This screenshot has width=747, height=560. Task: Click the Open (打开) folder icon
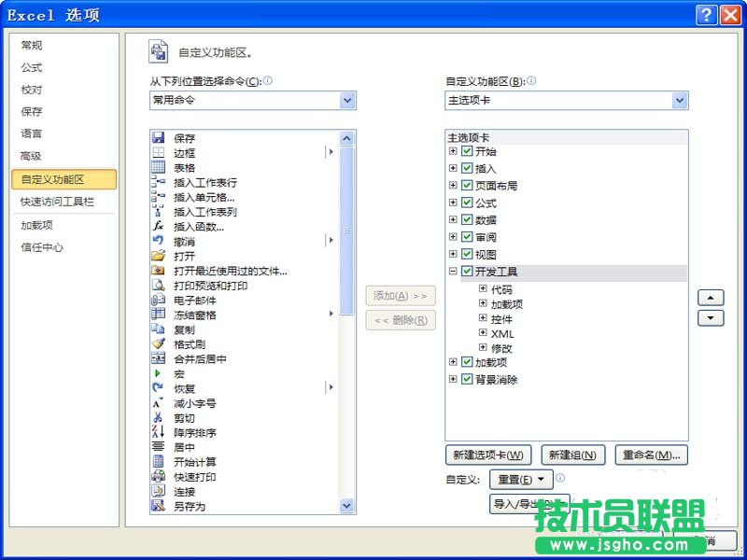pos(158,256)
